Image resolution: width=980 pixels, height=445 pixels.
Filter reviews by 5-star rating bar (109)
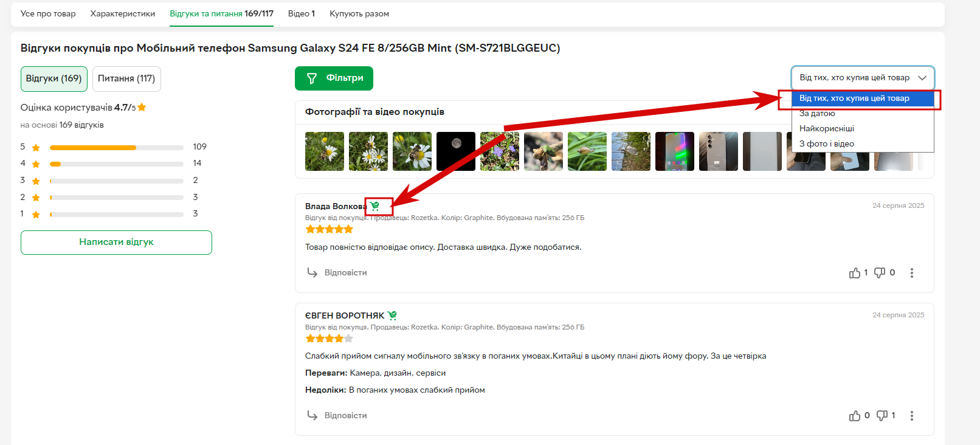117,147
